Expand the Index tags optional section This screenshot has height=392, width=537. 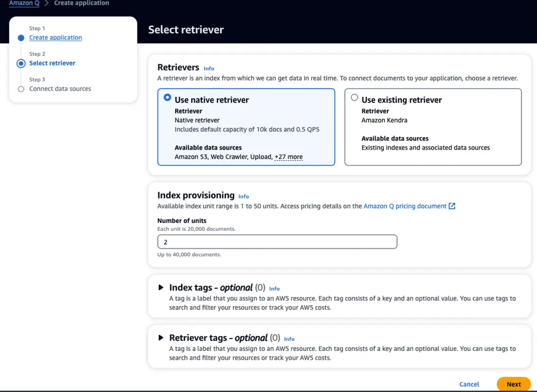coord(161,288)
